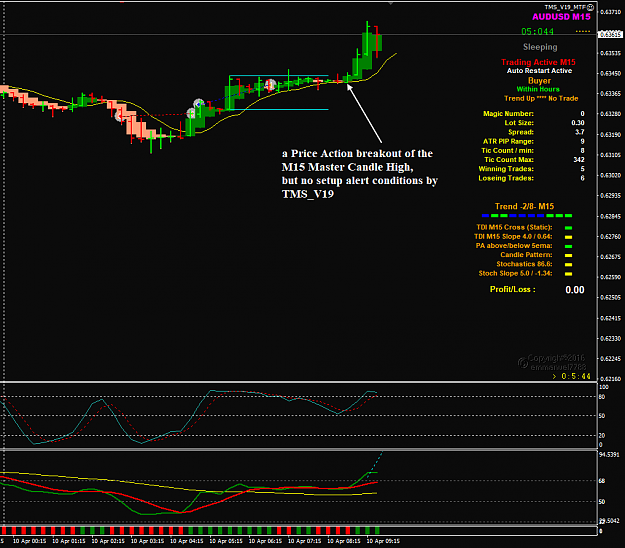Select the Winning Trades: label
The height and width of the screenshot is (548, 625).
click(x=506, y=169)
